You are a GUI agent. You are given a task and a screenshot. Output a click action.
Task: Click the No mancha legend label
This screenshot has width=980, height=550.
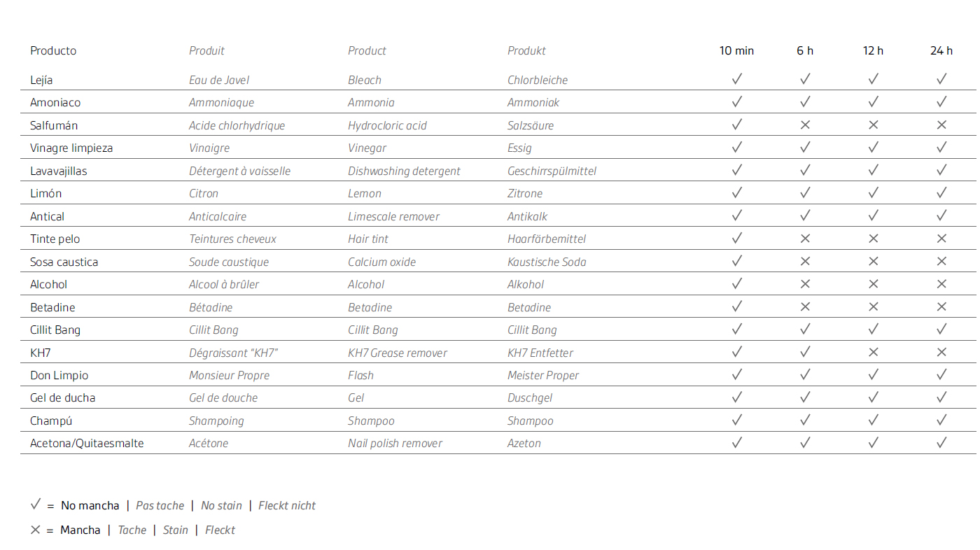coord(90,505)
